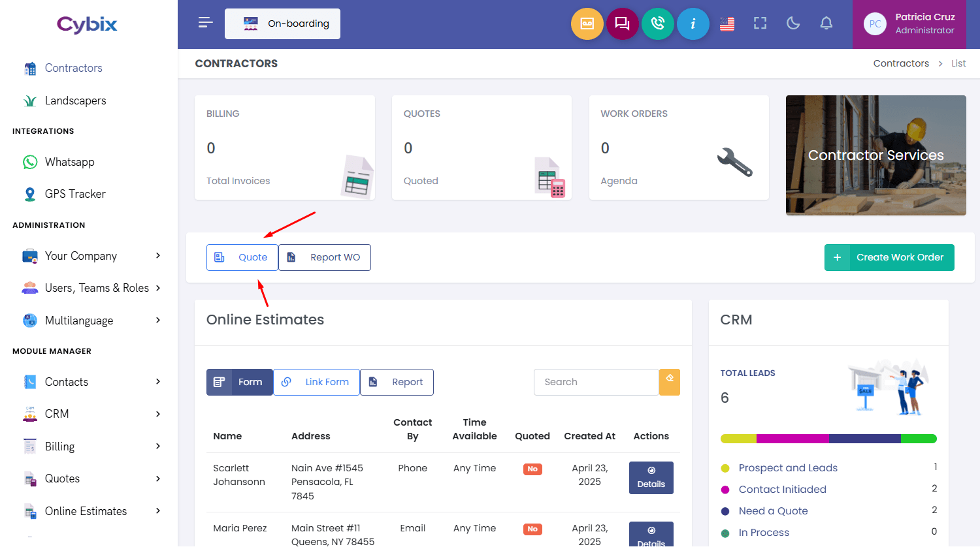Toggle dark mode moon icon
Viewport: 980px width, 549px height.
tap(793, 24)
